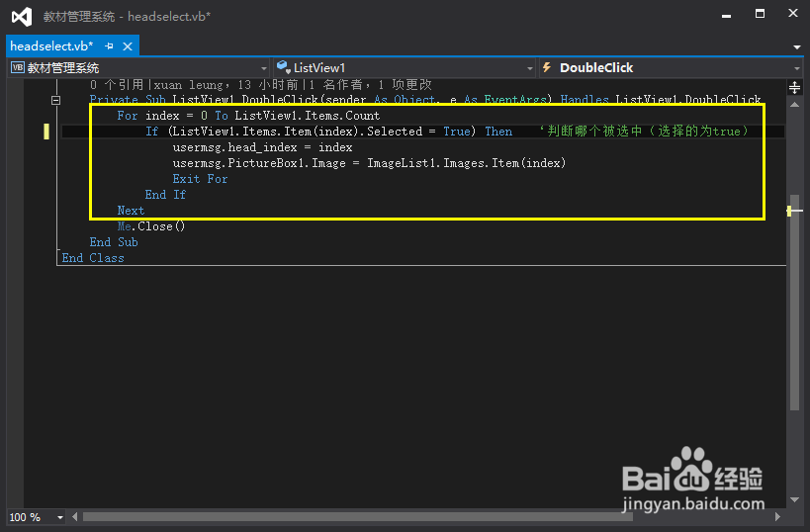Click the 'End Sub' code line
This screenshot has width=810, height=532.
tap(114, 242)
